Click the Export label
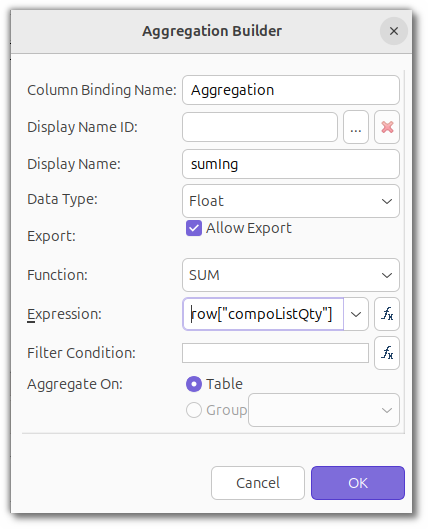428x529 pixels. (51, 236)
